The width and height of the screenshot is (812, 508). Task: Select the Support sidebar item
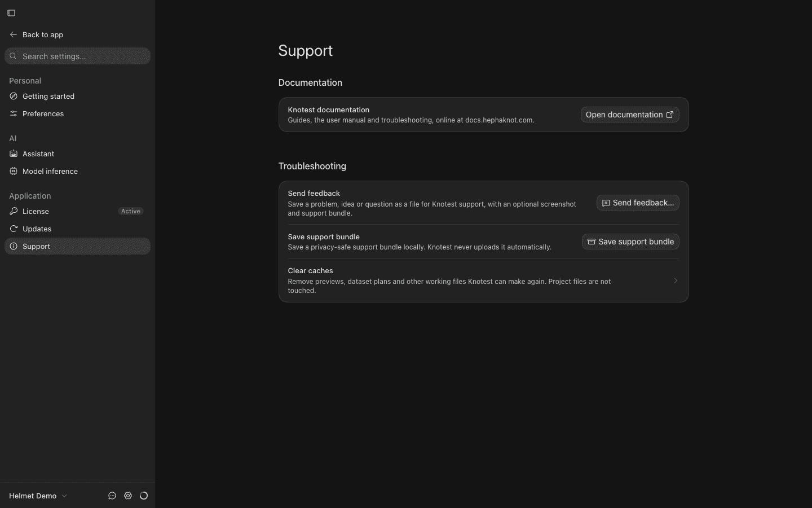77,246
